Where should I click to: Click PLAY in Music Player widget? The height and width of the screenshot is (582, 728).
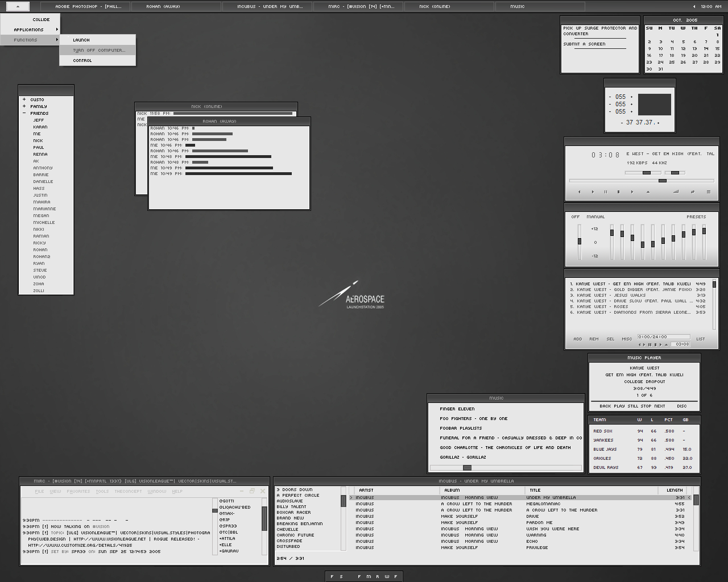619,406
